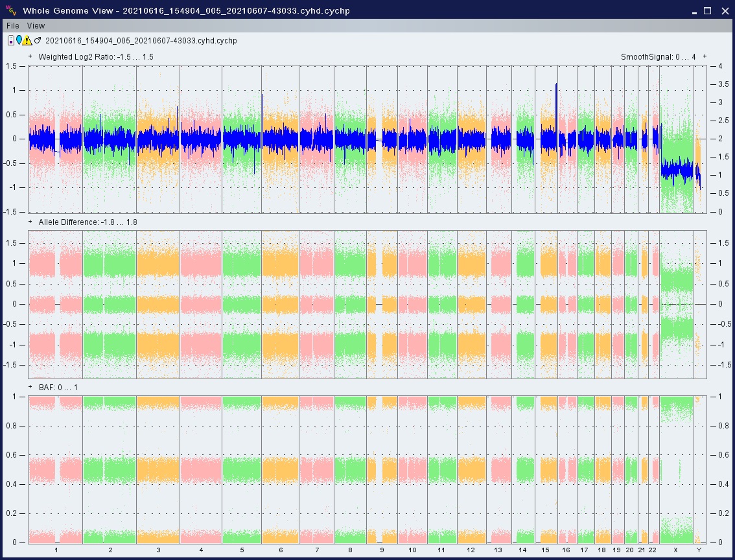
Task: Click the male gender symbol icon
Action: click(38, 41)
